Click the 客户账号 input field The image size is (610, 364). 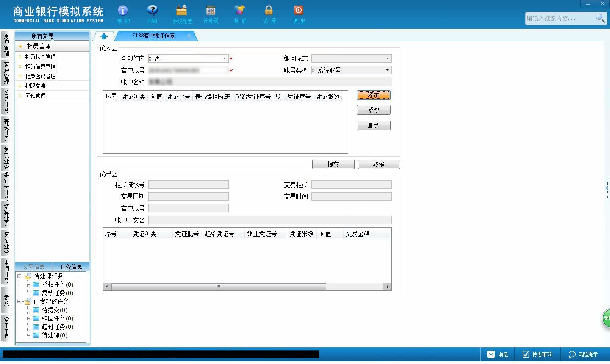[188, 70]
